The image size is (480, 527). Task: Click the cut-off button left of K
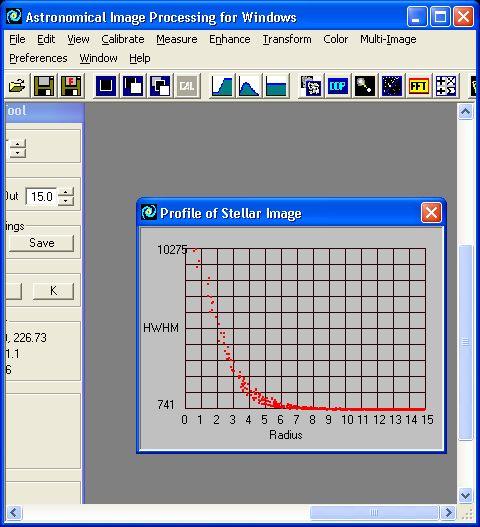click(14, 291)
